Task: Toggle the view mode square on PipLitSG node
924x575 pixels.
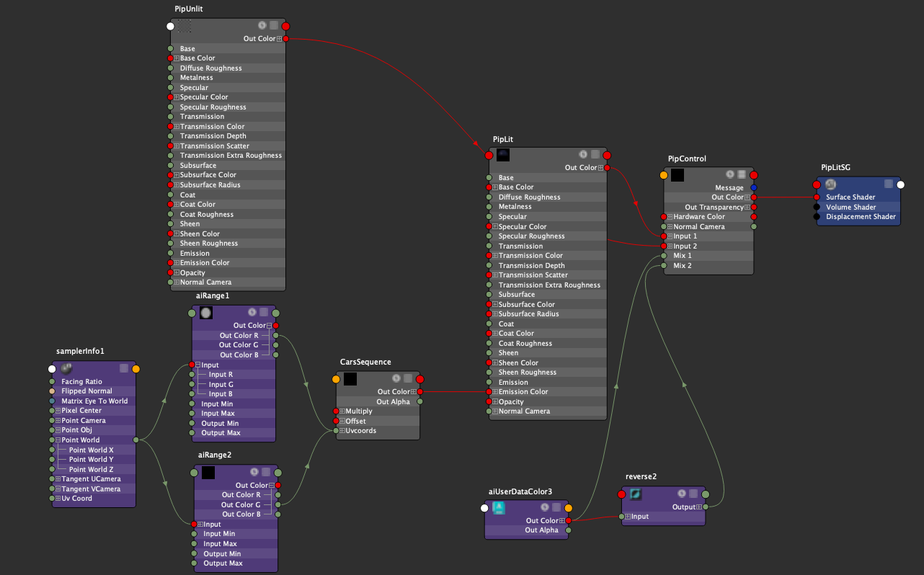Action: coord(889,184)
